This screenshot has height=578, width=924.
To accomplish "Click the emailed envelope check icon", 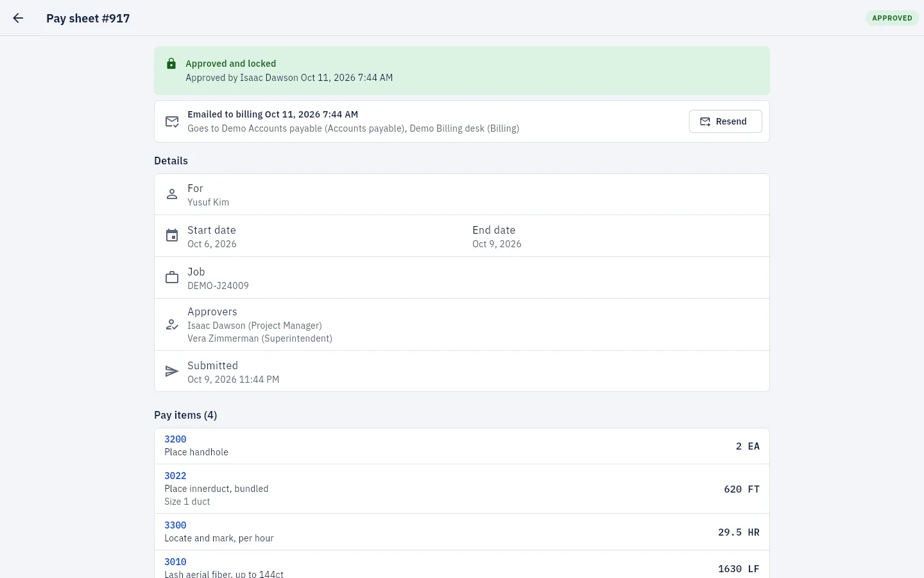I will (x=172, y=121).
